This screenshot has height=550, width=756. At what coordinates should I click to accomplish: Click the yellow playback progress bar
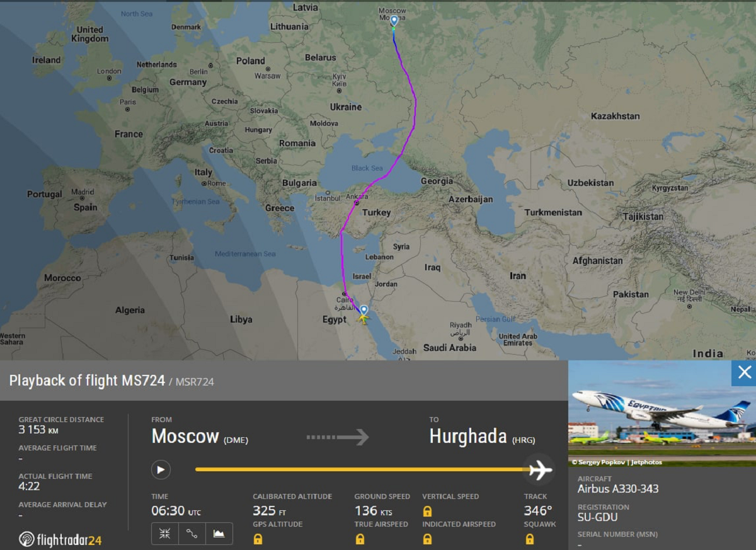(x=359, y=469)
